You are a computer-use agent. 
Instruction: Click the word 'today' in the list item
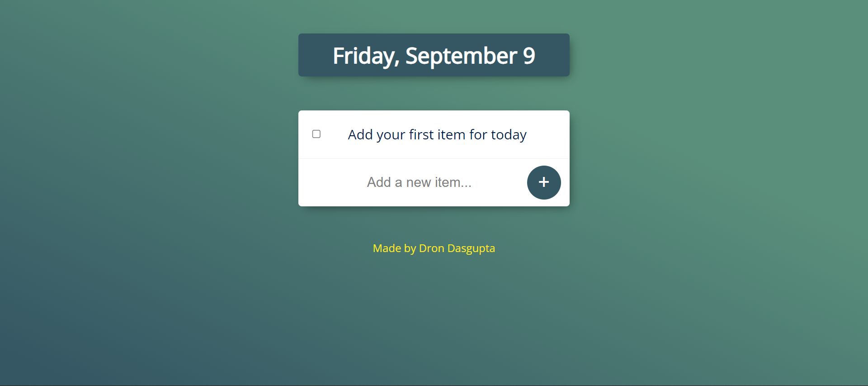(x=509, y=135)
